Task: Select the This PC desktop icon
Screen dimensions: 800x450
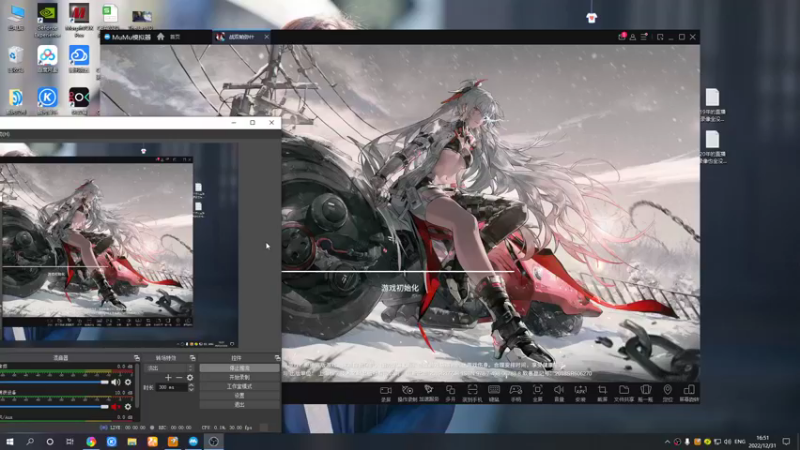Action: [x=16, y=17]
